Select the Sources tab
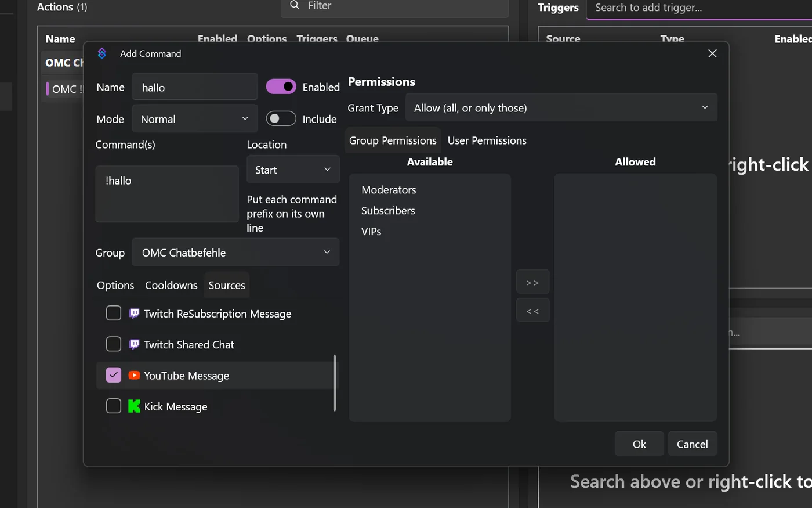Screen dimensions: 812x508 tap(227, 285)
